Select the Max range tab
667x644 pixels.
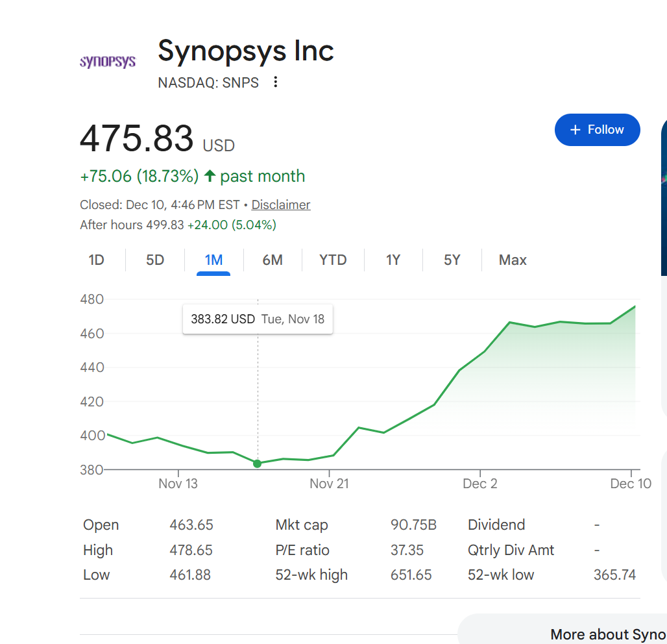[513, 260]
